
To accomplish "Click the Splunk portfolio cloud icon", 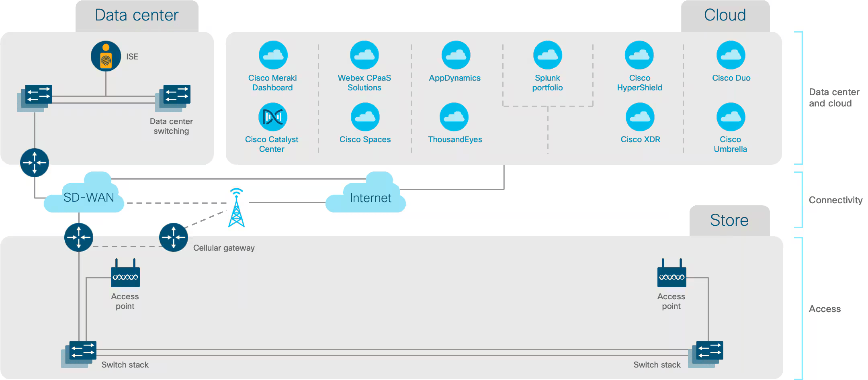I will [x=547, y=55].
